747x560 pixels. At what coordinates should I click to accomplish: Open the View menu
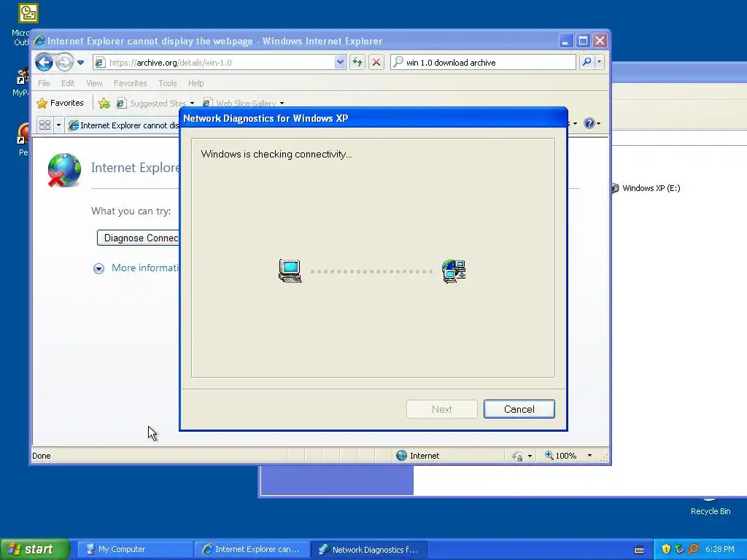tap(94, 83)
